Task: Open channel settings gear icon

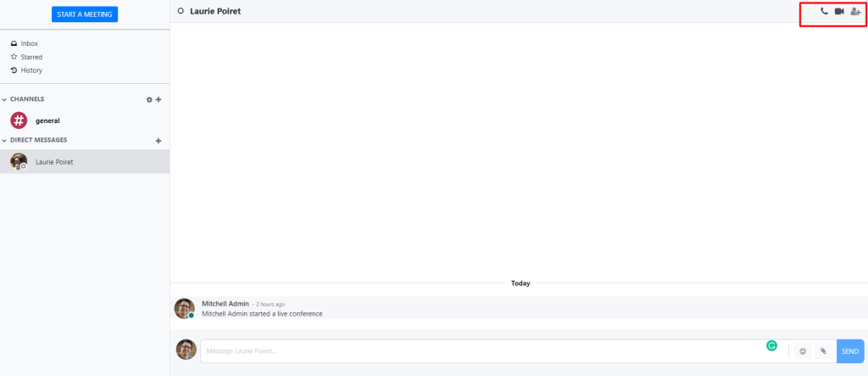Action: [x=149, y=99]
